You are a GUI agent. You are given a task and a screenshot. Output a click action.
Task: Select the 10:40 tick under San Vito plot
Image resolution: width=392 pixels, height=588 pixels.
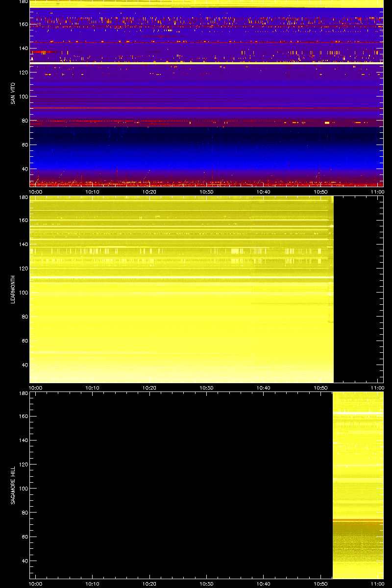coord(264,192)
